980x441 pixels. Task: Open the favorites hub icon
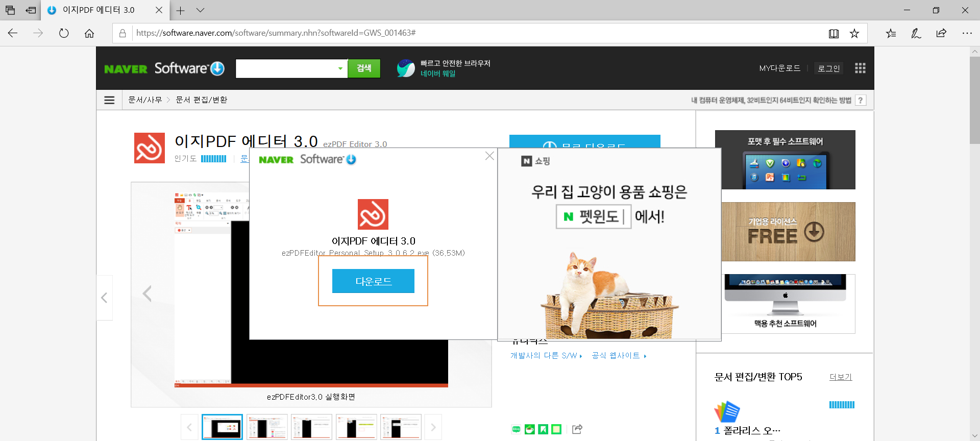click(891, 33)
